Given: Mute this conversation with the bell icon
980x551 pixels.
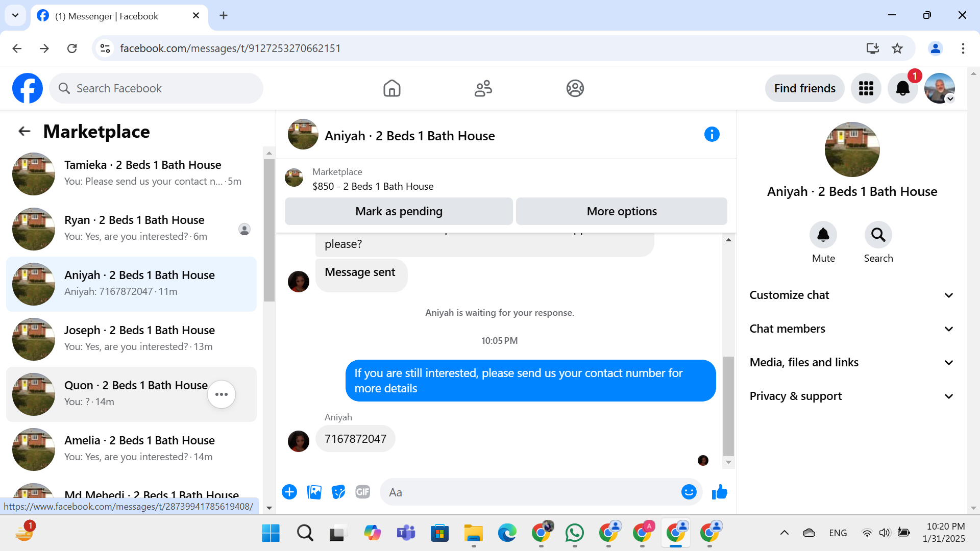Looking at the screenshot, I should click(x=823, y=235).
